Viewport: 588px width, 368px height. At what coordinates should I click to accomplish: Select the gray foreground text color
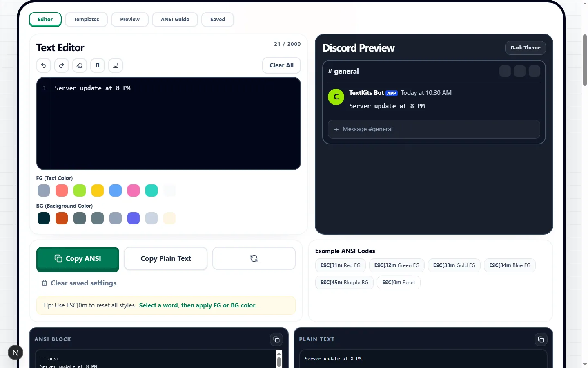pos(44,191)
